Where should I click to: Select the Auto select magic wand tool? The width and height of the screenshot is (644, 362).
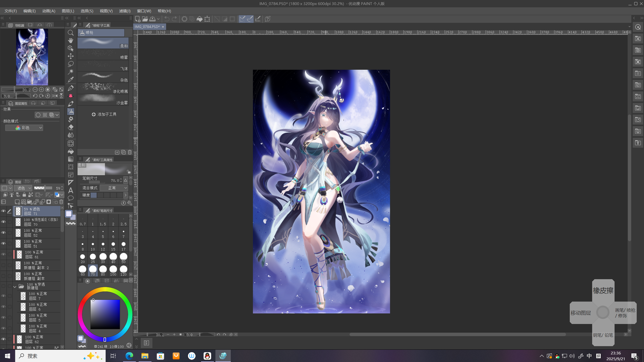tap(71, 71)
